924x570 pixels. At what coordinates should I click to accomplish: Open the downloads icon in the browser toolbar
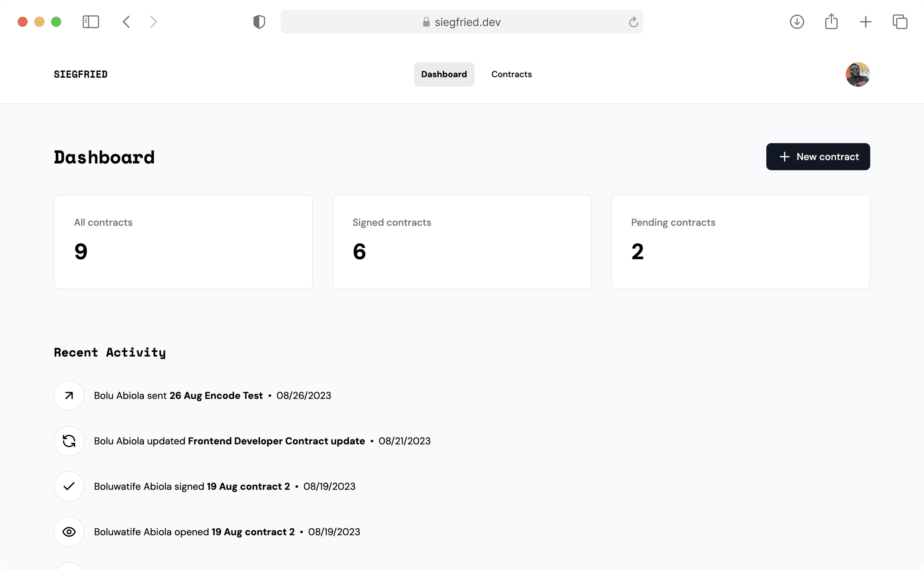click(x=797, y=22)
